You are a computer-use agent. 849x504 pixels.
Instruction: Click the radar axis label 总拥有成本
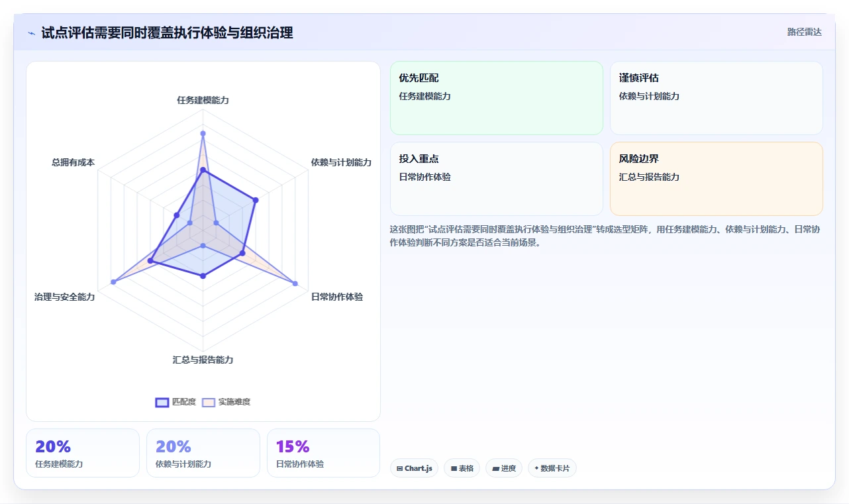[x=74, y=162]
